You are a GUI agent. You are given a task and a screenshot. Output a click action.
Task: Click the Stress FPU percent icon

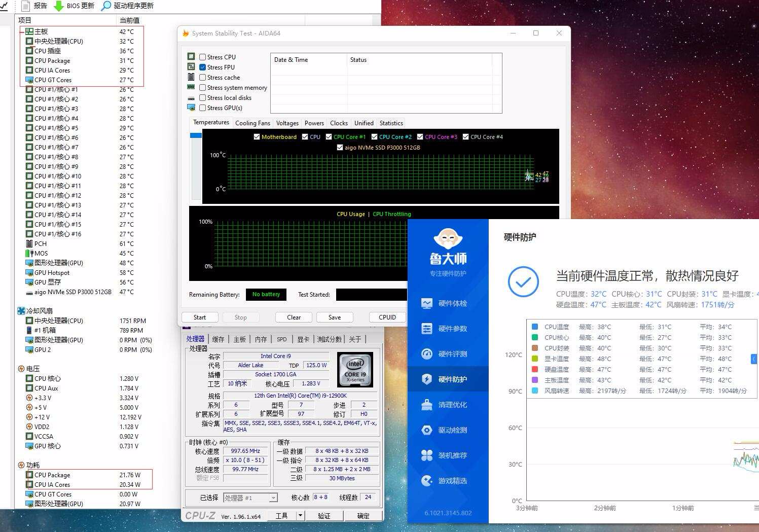[x=191, y=66]
